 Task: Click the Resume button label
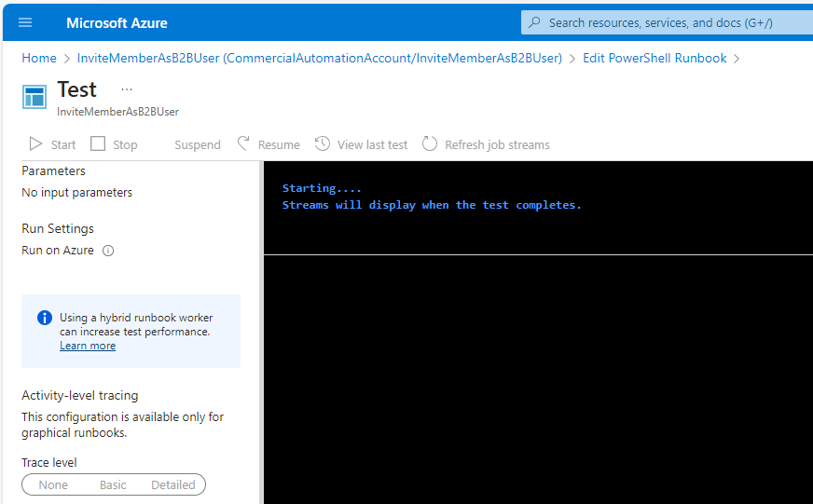pyautogui.click(x=279, y=145)
